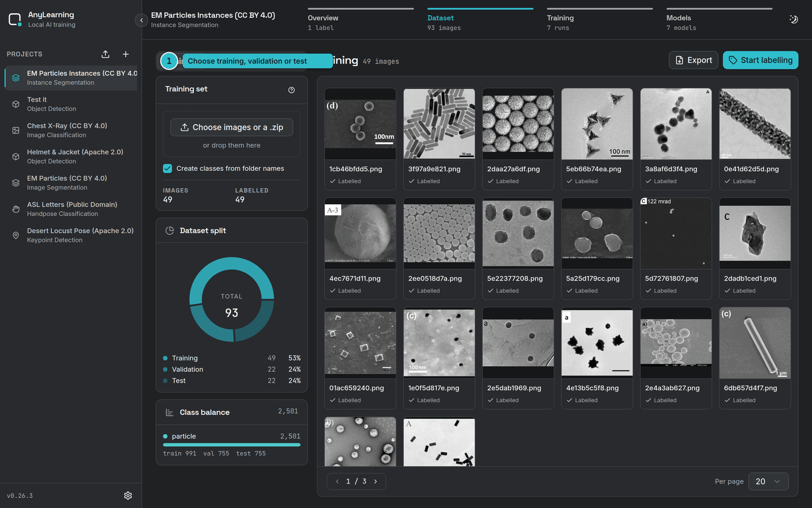Click the v0.26.3 version label

pos(20,496)
